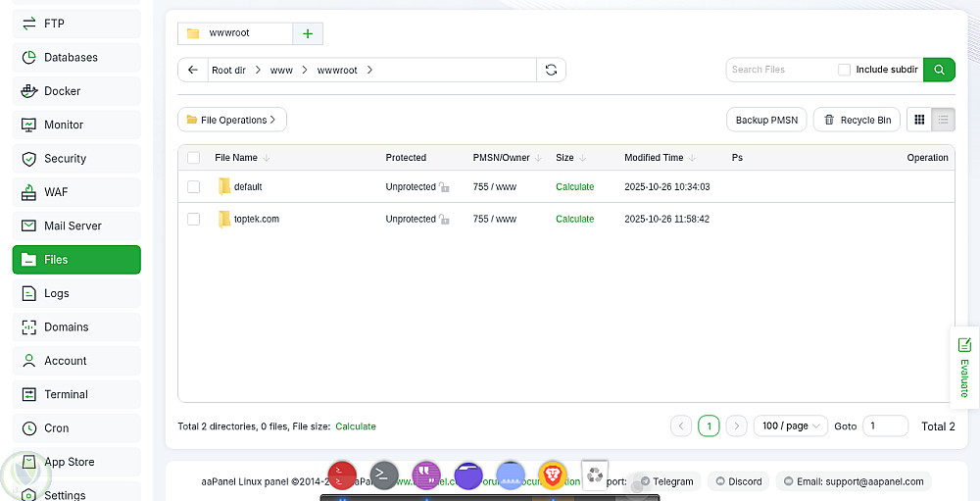The image size is (980, 501).
Task: Go to the next page arrow
Action: coord(737,426)
